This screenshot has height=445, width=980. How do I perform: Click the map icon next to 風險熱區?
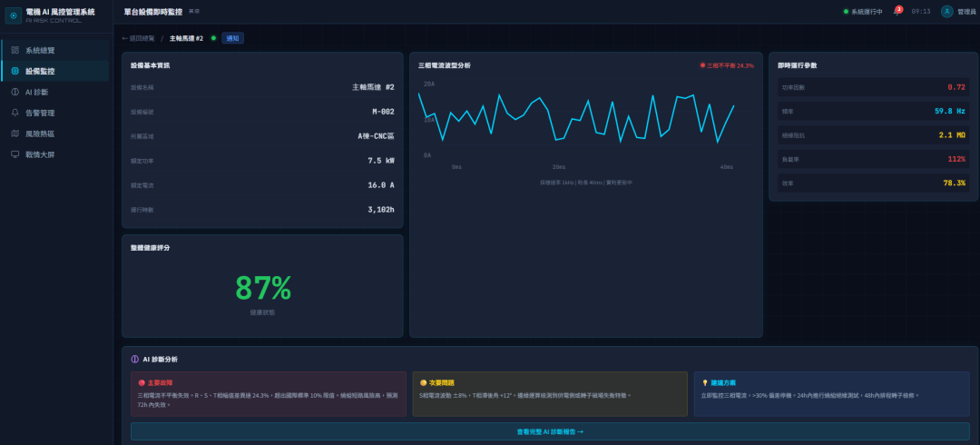[15, 133]
